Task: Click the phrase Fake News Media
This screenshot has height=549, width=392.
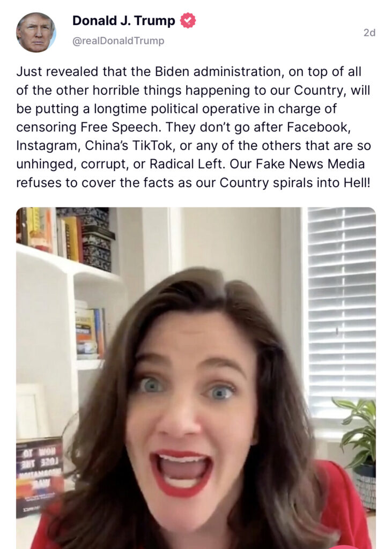Action: [x=310, y=164]
